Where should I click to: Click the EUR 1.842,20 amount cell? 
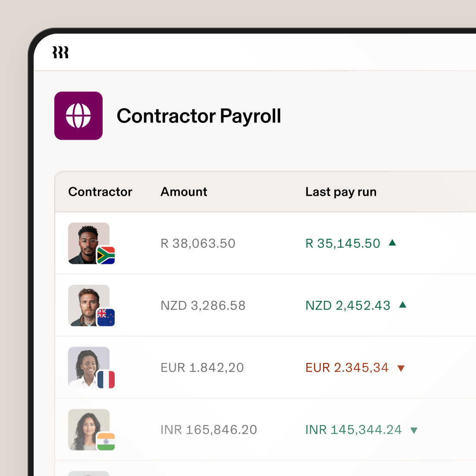coord(202,367)
